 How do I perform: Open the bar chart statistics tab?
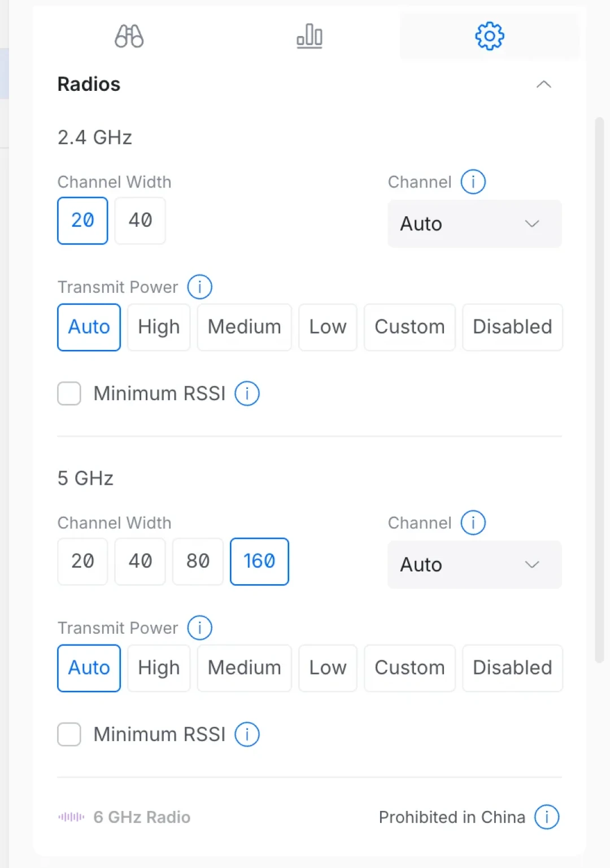pyautogui.click(x=310, y=37)
